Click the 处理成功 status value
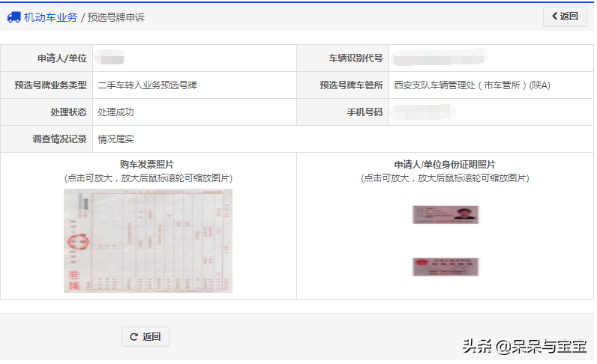Image resolution: width=597 pixels, height=364 pixels. [115, 112]
